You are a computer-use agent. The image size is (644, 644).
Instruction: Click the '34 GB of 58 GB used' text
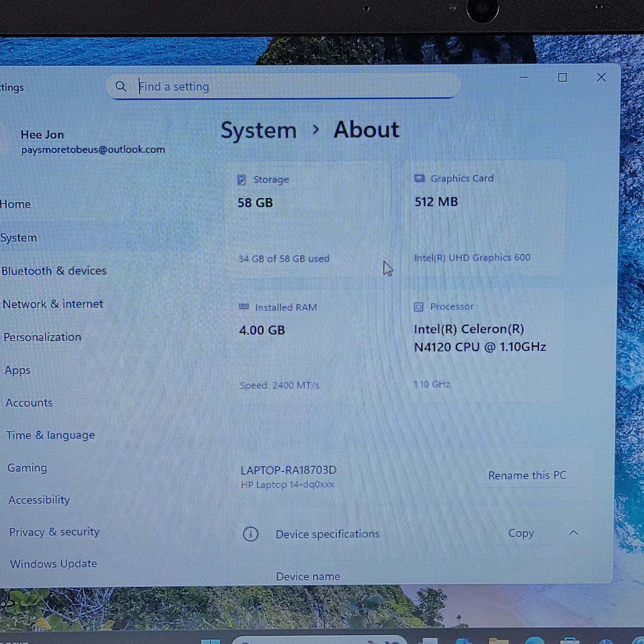pos(284,258)
